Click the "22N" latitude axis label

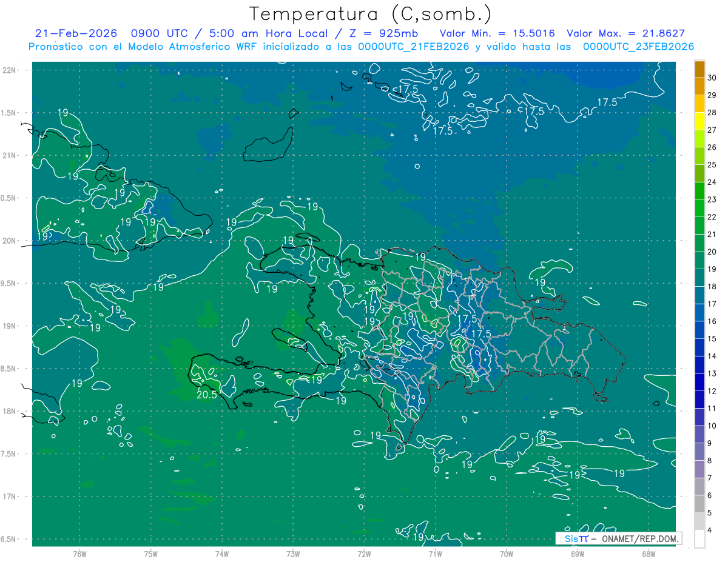click(9, 70)
